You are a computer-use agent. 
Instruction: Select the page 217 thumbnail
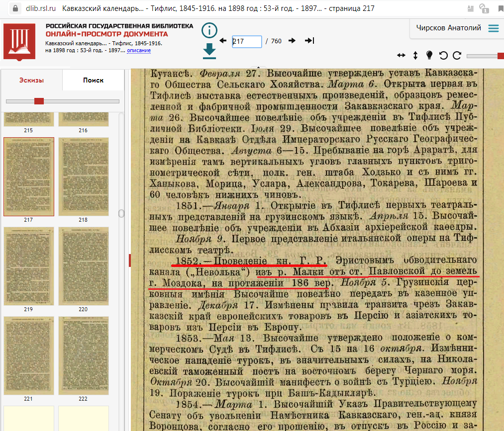click(x=29, y=176)
